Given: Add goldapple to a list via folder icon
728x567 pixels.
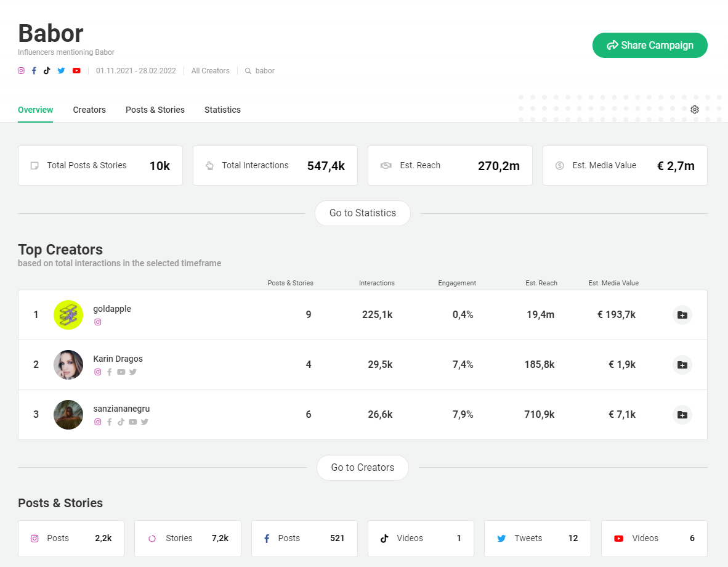Looking at the screenshot, I should click(682, 315).
